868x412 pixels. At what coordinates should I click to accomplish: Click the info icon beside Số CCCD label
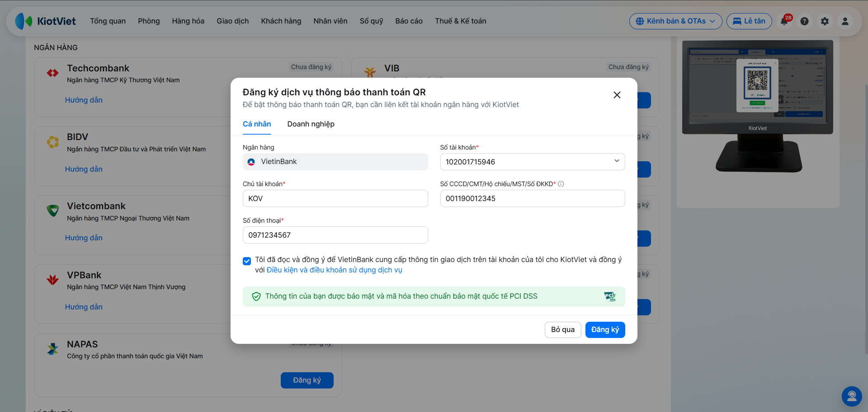coord(561,184)
